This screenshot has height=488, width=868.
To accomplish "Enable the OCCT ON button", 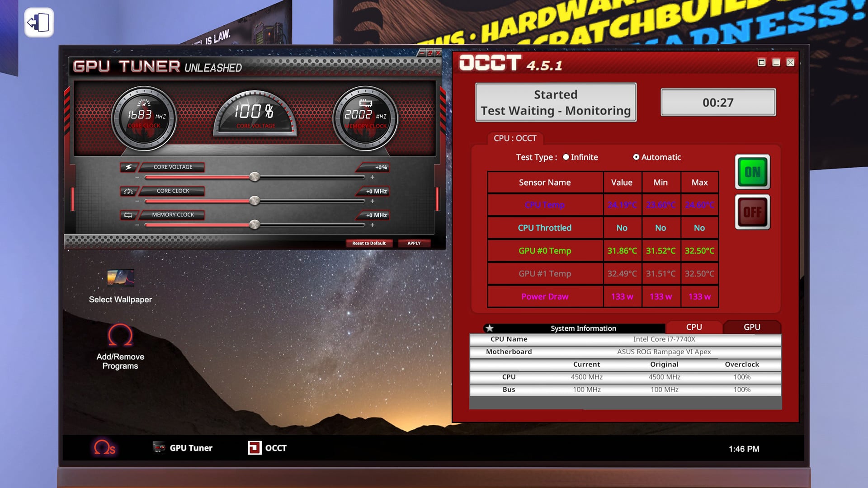I will click(x=752, y=172).
